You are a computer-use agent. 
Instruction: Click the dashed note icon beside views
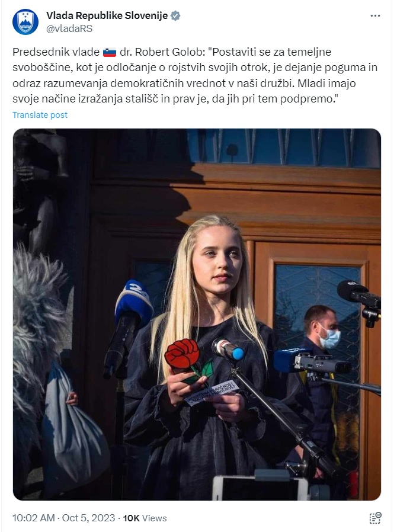click(x=375, y=518)
